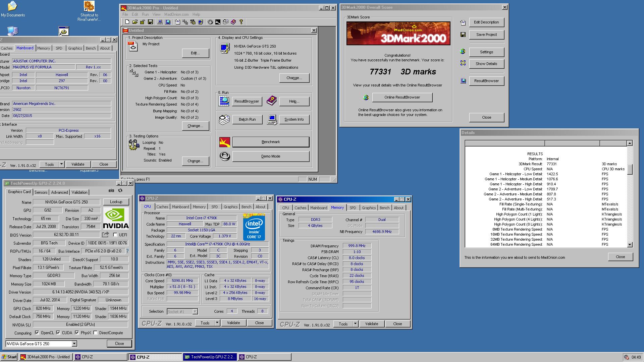Toggle the CUDA computing checkbox
The image size is (644, 362).
click(58, 333)
